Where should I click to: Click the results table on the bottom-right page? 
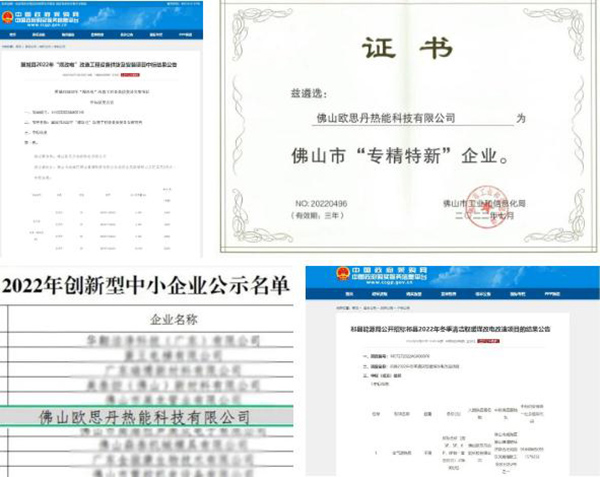(x=457, y=439)
